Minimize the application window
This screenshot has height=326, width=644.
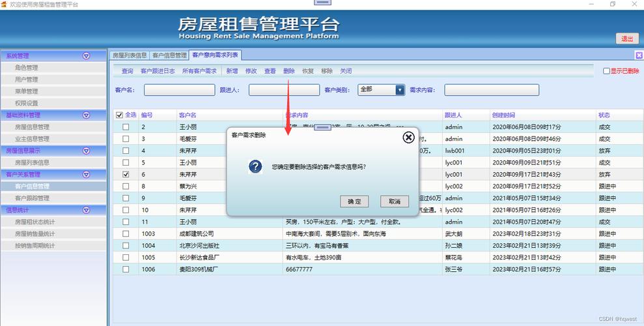pos(592,4)
